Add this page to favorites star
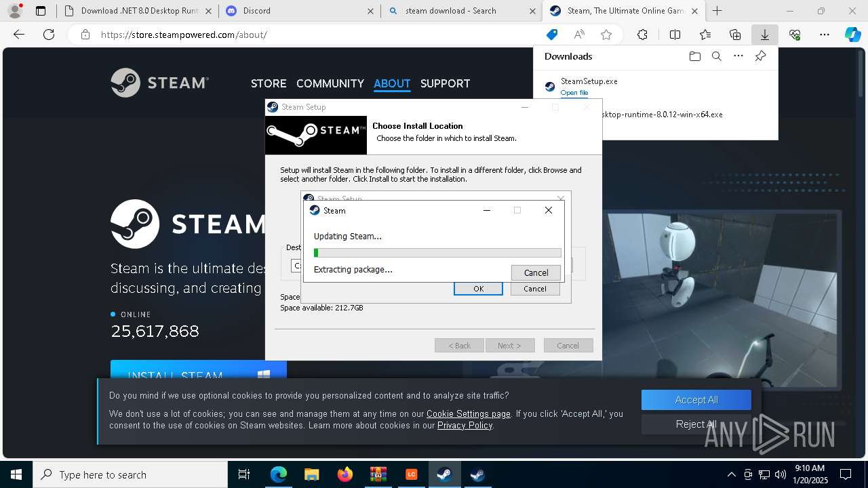 click(606, 35)
